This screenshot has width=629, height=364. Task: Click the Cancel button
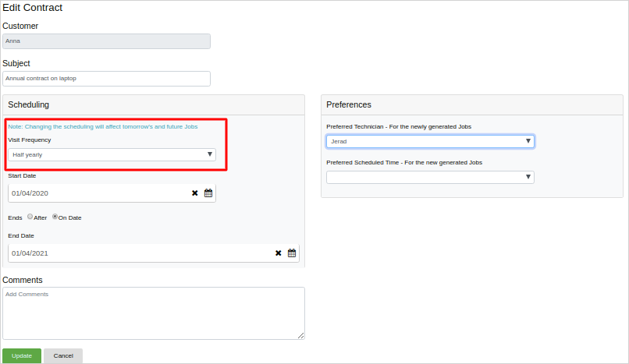[63, 355]
